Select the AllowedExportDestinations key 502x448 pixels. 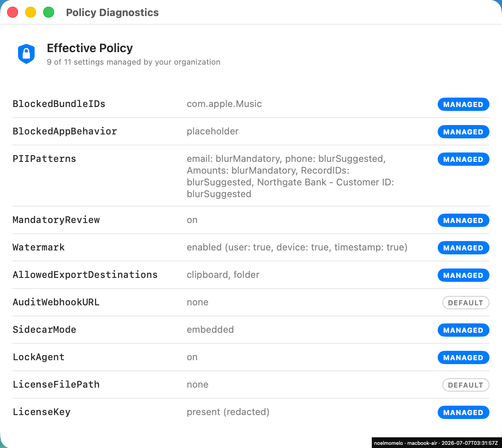[85, 275]
